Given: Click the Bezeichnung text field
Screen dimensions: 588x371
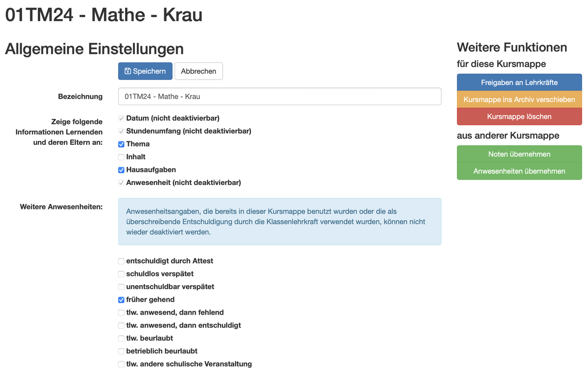Looking at the screenshot, I should [279, 97].
